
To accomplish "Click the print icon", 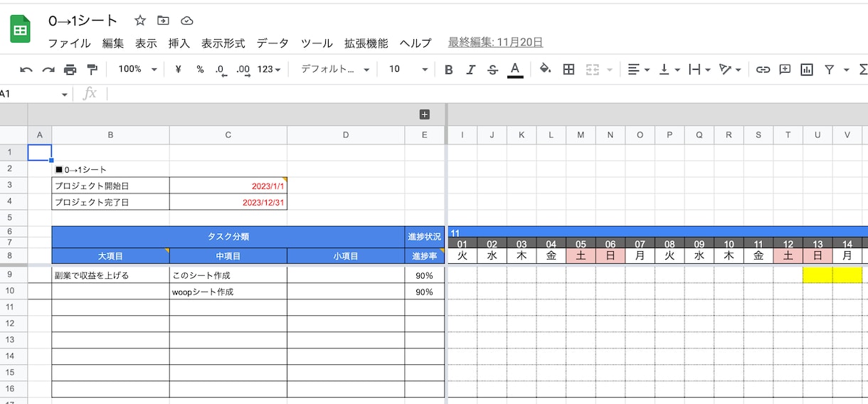I will pos(70,69).
